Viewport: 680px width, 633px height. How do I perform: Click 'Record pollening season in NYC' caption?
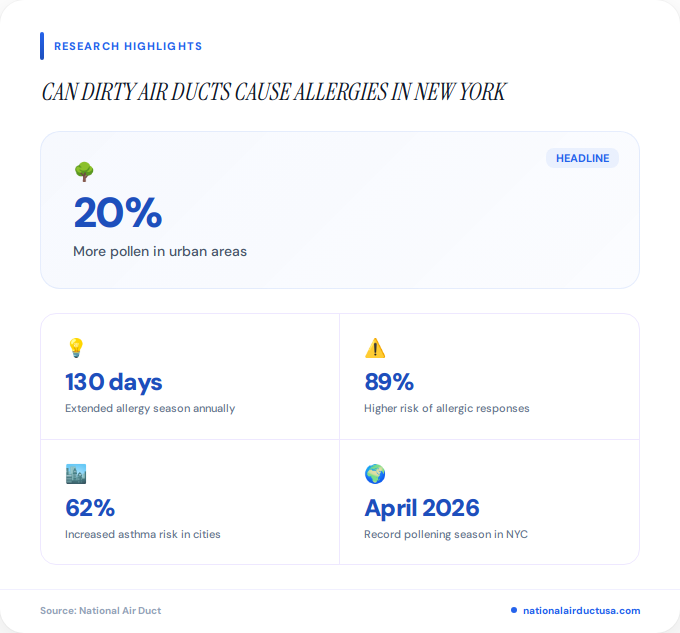click(446, 535)
